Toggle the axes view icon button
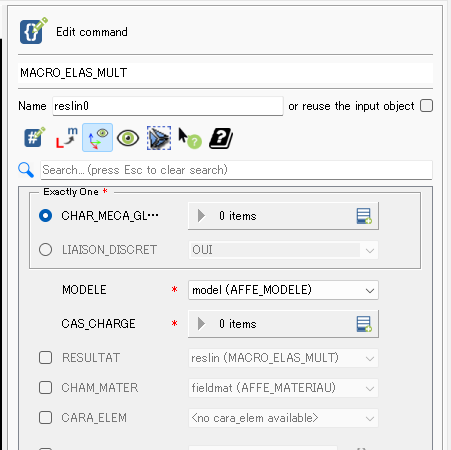The image size is (451, 450). (x=97, y=137)
